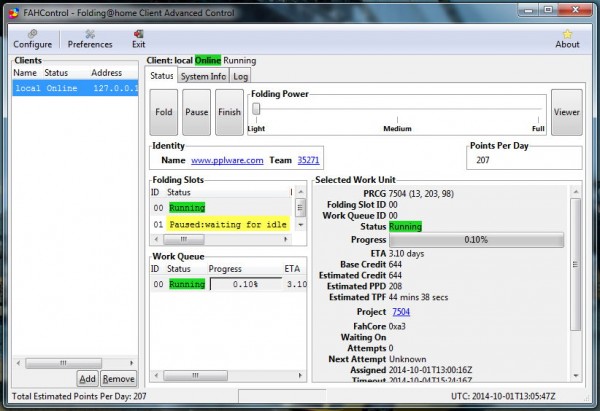Click the Base Credit 644 value
This screenshot has width=600, height=411.
[395, 264]
